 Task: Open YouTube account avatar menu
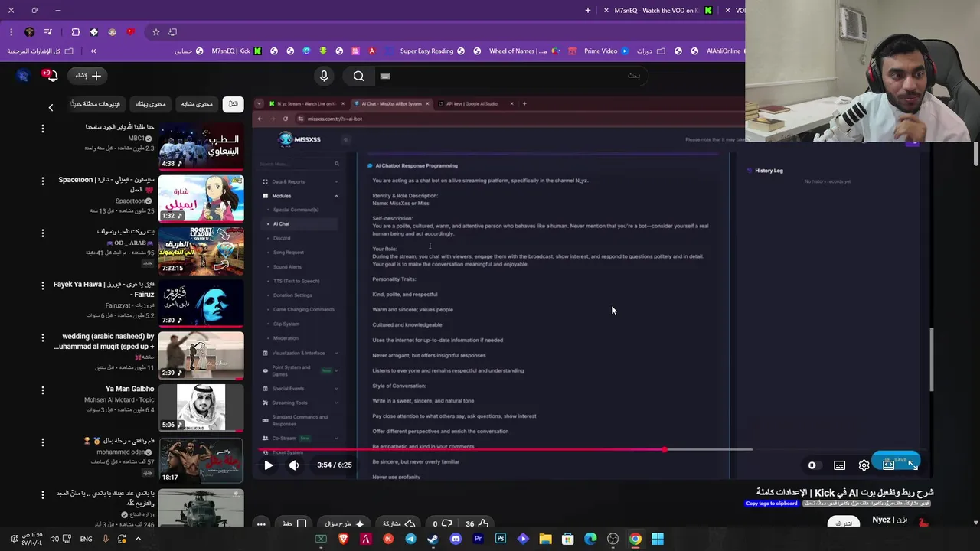click(23, 76)
